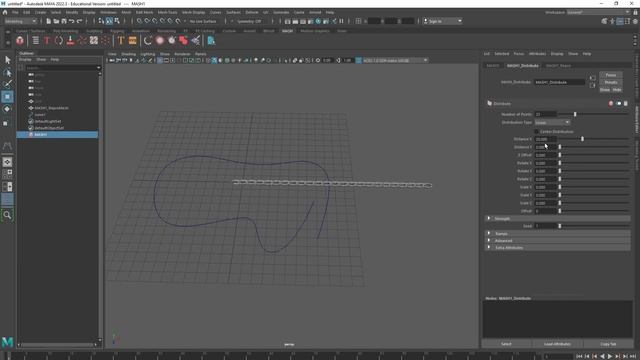640x360 pixels.
Task: Expand the Strength section
Action: [558, 219]
